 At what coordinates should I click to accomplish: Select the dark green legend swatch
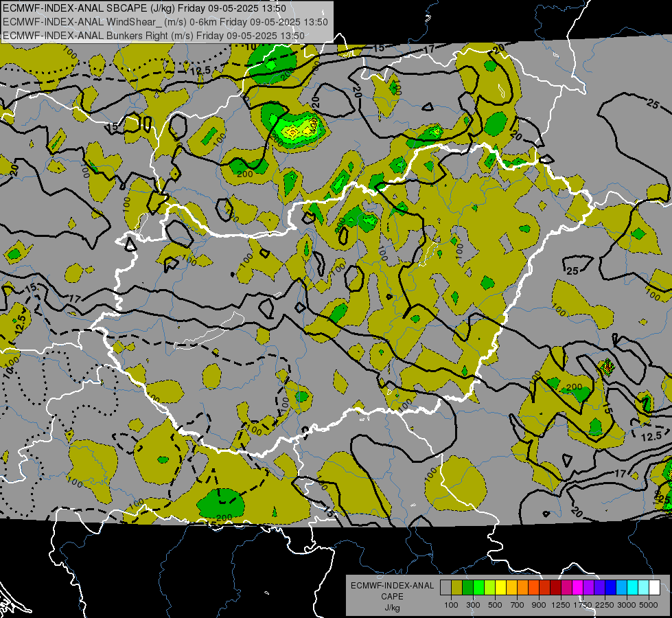point(467,588)
